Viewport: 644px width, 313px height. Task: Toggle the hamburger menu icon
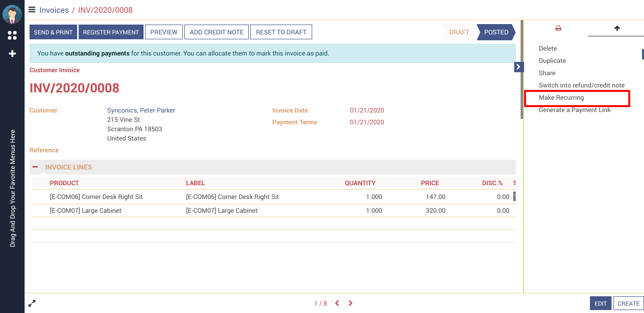32,9
